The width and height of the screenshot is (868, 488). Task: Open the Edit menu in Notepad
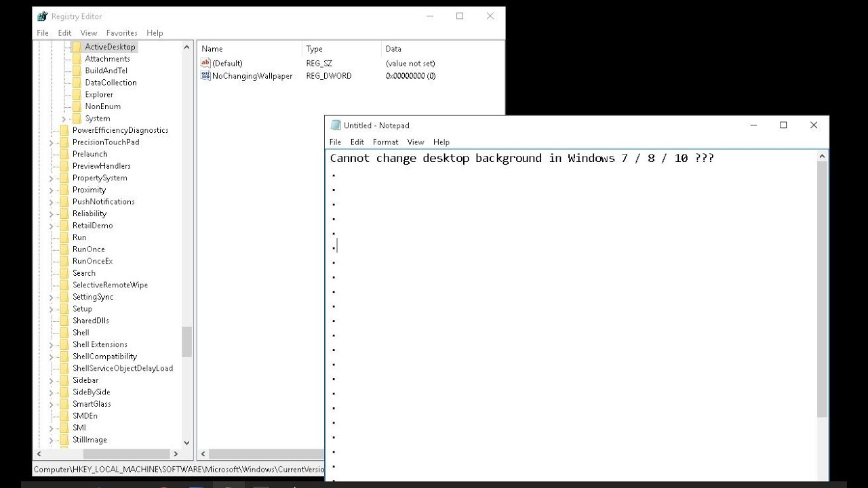[x=357, y=142]
